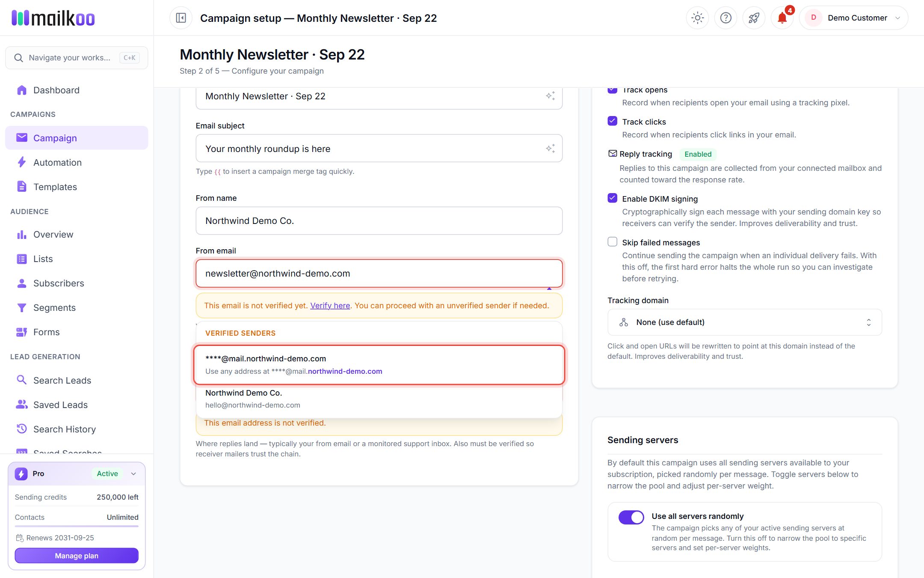Image resolution: width=924 pixels, height=578 pixels.
Task: Switch theme using the sun icon
Action: (697, 18)
